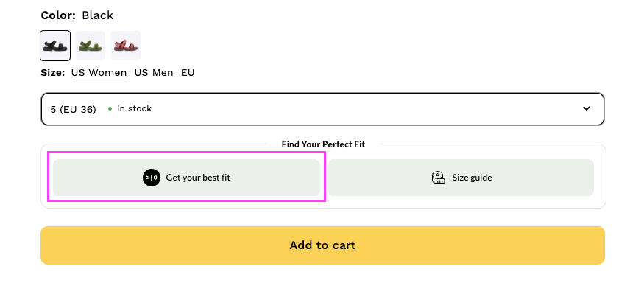Image resolution: width=644 pixels, height=283 pixels.
Task: Select the black sandal color swatch
Action: click(55, 46)
